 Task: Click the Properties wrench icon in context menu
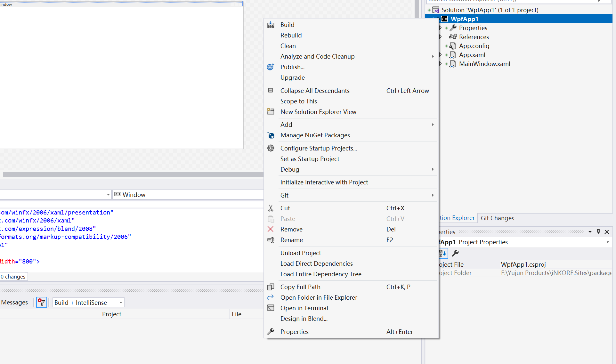(x=271, y=332)
